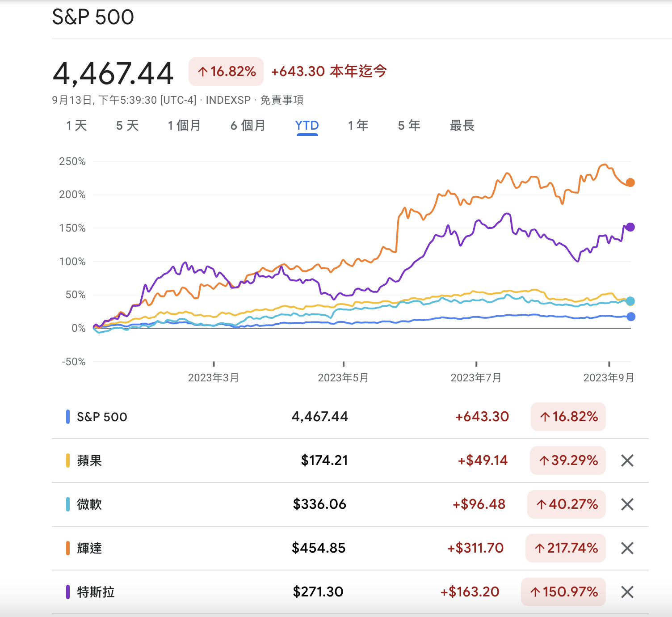Click the yellow 蘋果 color marker
This screenshot has height=617, width=672.
68,461
